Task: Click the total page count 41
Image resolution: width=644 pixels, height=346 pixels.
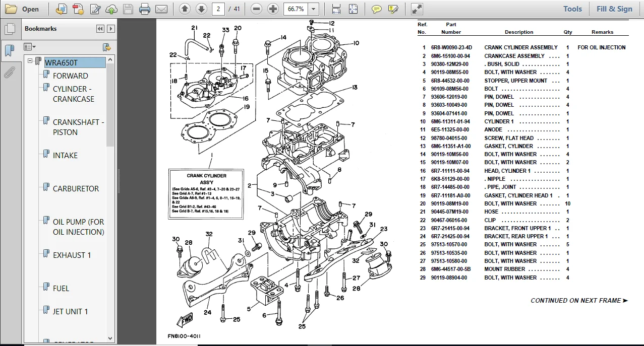Action: (x=237, y=9)
